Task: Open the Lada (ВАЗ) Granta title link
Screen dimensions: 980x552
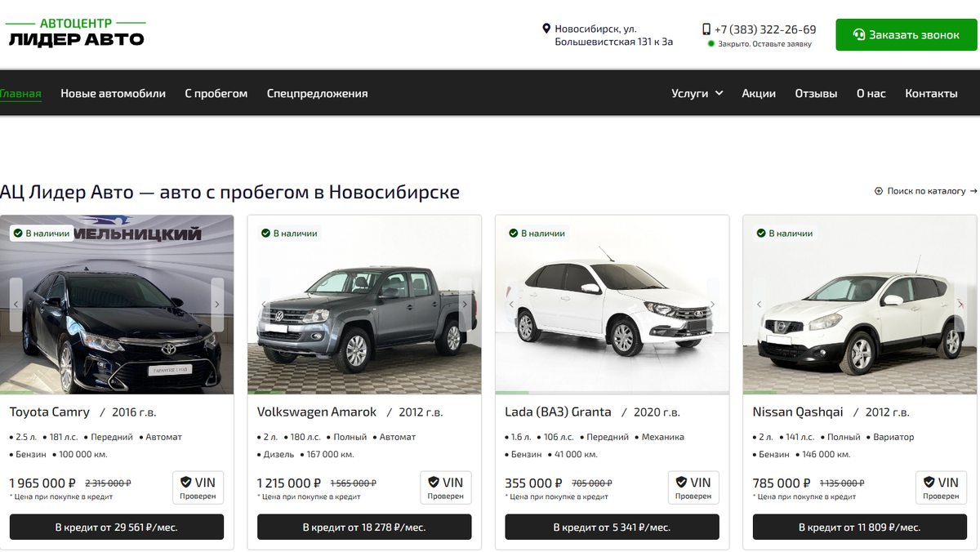Action: [x=558, y=412]
